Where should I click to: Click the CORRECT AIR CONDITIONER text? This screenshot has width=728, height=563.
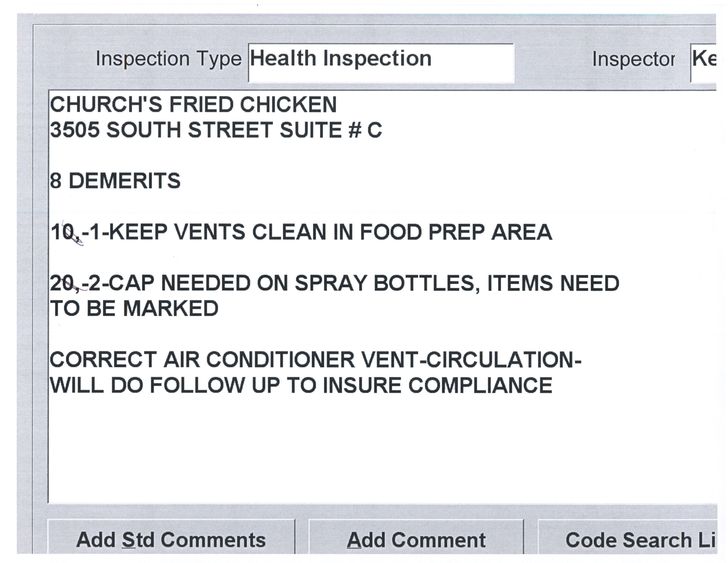click(202, 360)
